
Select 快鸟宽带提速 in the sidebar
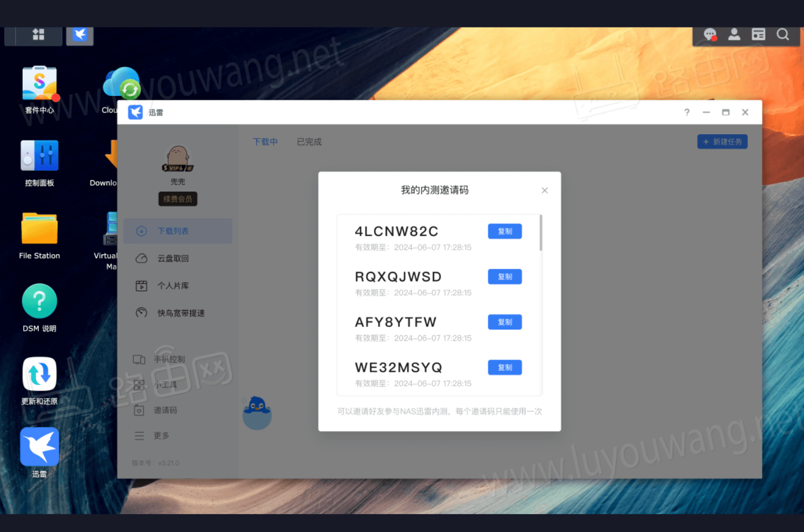[x=178, y=313]
